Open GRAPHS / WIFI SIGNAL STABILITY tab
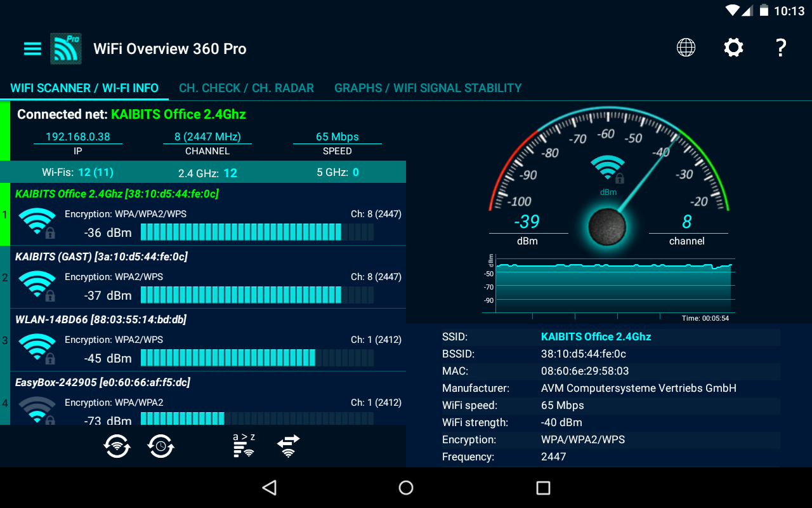 (428, 88)
